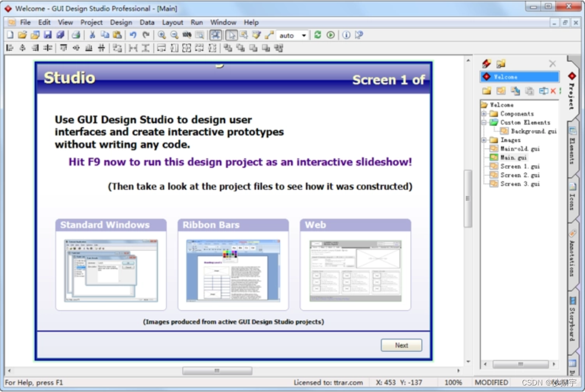
Task: Create a new file with the New icon
Action: (x=10, y=35)
